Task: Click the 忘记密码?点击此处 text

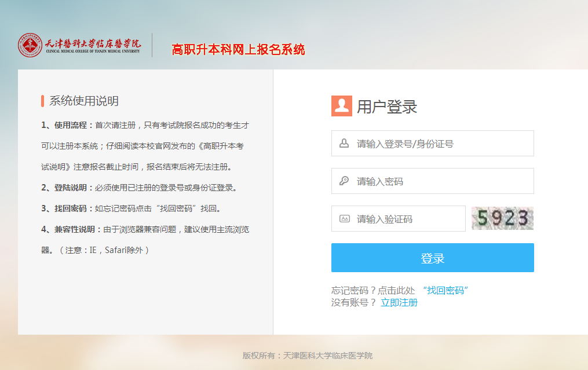Action: click(373, 290)
